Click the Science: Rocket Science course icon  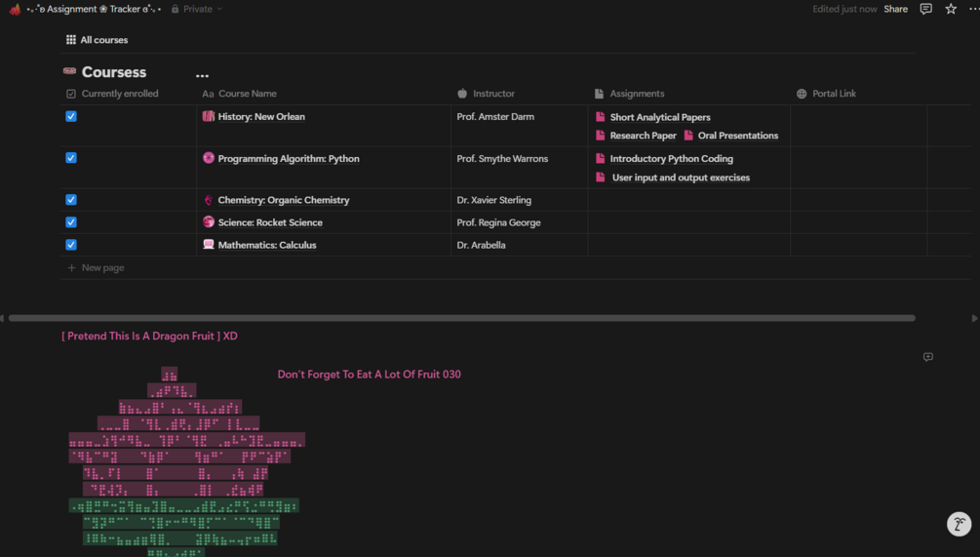[x=209, y=222]
